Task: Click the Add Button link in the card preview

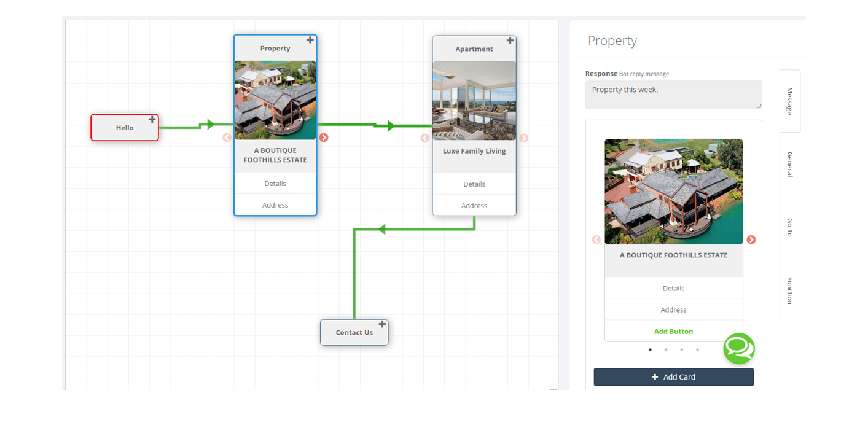Action: click(673, 330)
